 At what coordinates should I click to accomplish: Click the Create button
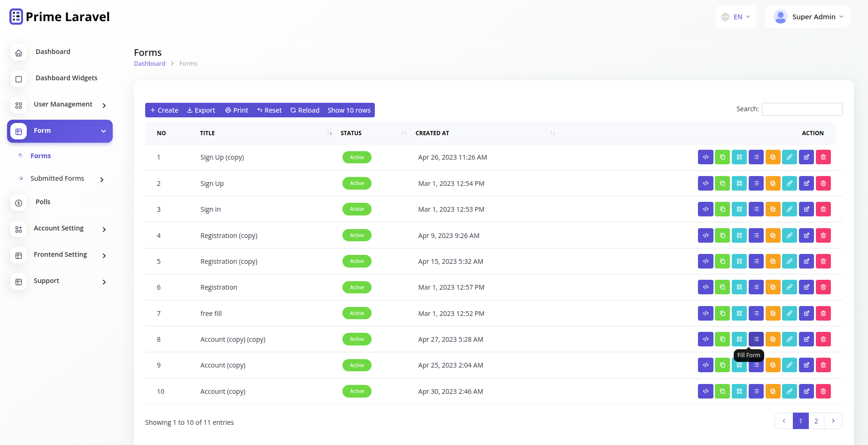click(x=164, y=110)
